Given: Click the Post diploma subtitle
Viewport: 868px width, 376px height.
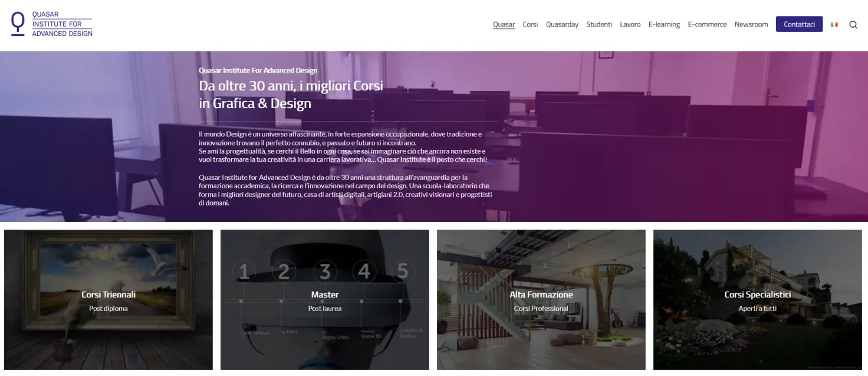Looking at the screenshot, I should [108, 309].
